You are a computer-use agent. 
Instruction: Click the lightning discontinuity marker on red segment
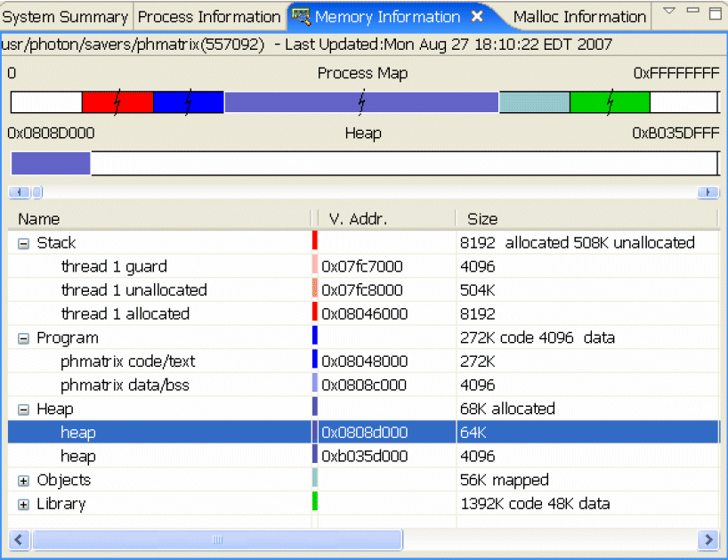pyautogui.click(x=117, y=101)
